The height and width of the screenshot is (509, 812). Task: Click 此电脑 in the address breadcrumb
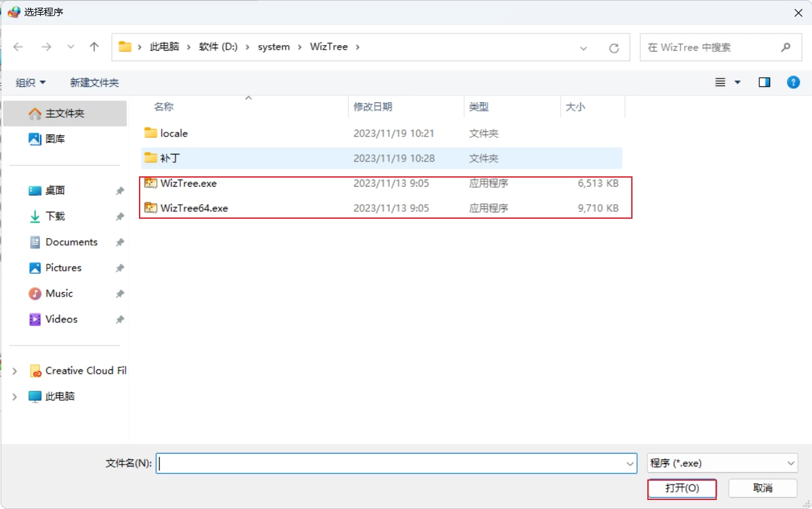click(165, 47)
